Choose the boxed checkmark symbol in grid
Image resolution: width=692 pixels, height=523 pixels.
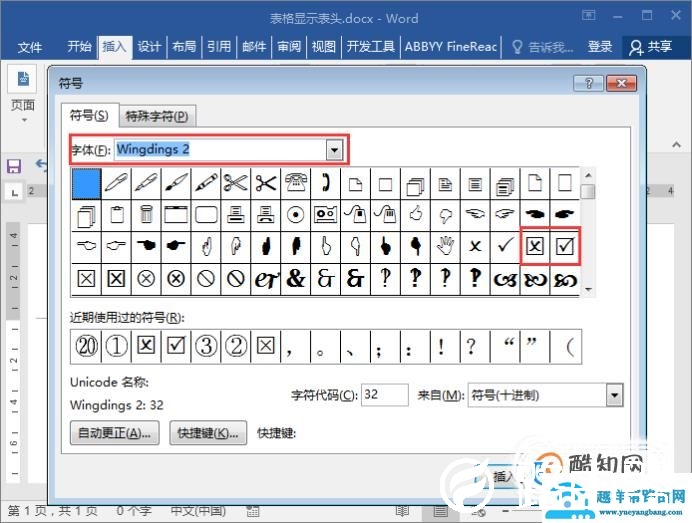[x=565, y=246]
